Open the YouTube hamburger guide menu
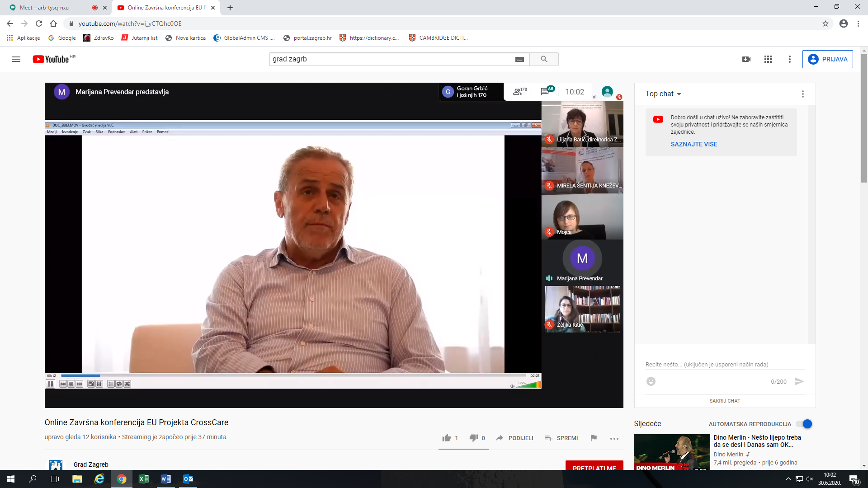 click(16, 59)
